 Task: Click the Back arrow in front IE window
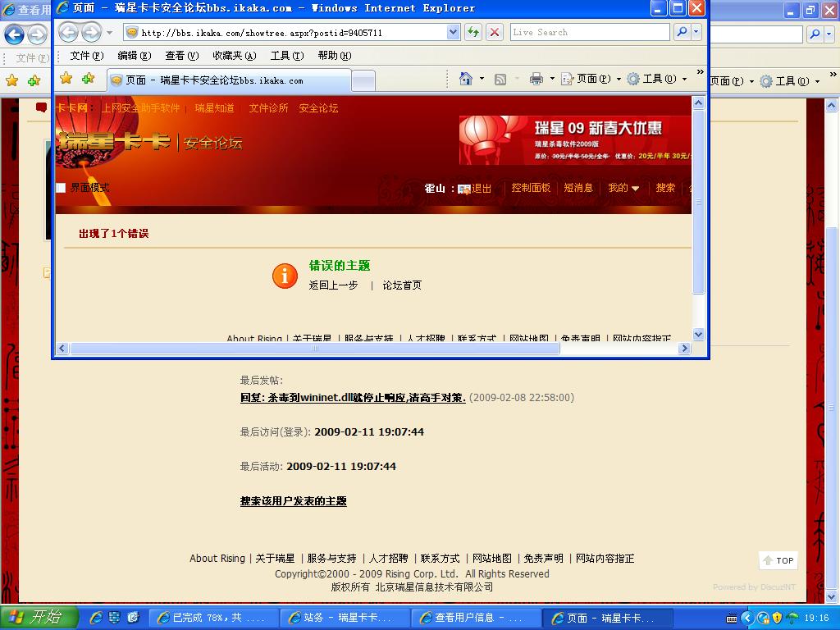pyautogui.click(x=69, y=33)
